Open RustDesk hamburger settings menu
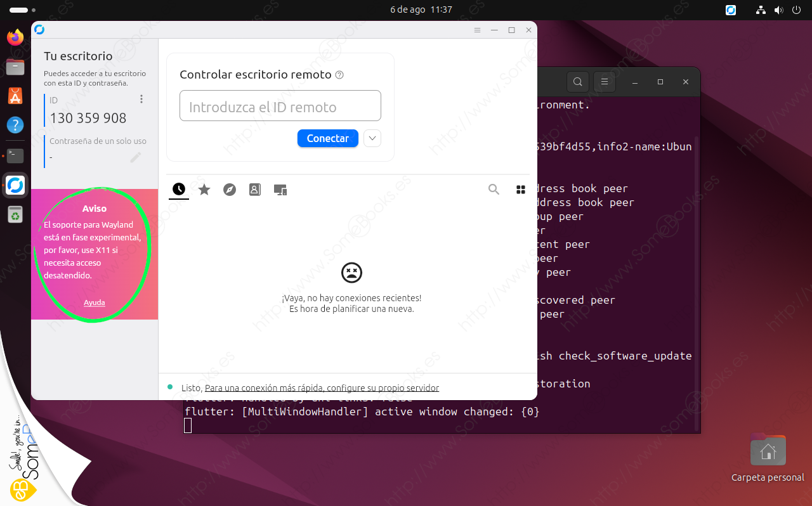This screenshot has width=812, height=506. (478, 30)
